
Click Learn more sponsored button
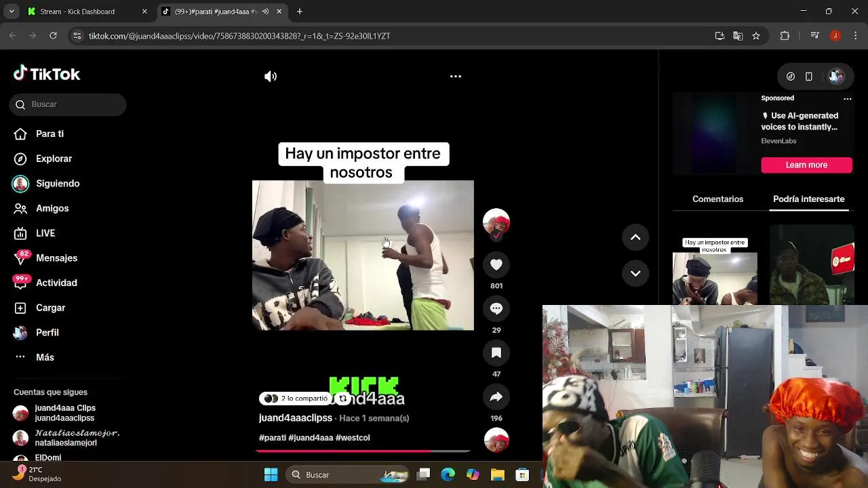[x=806, y=165]
